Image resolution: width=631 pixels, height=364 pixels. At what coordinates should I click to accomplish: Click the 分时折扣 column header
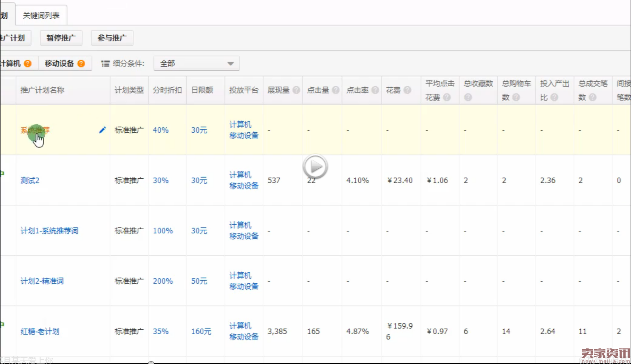point(167,90)
